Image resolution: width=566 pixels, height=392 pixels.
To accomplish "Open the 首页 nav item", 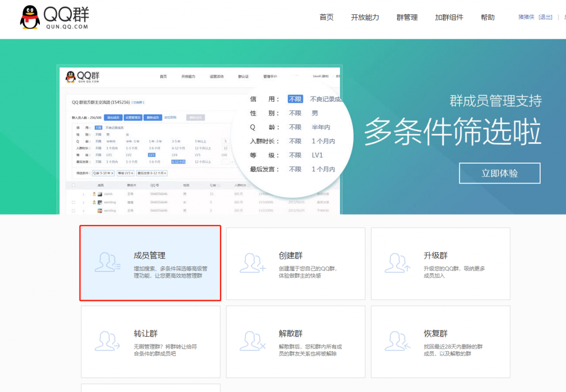I will 326,17.
